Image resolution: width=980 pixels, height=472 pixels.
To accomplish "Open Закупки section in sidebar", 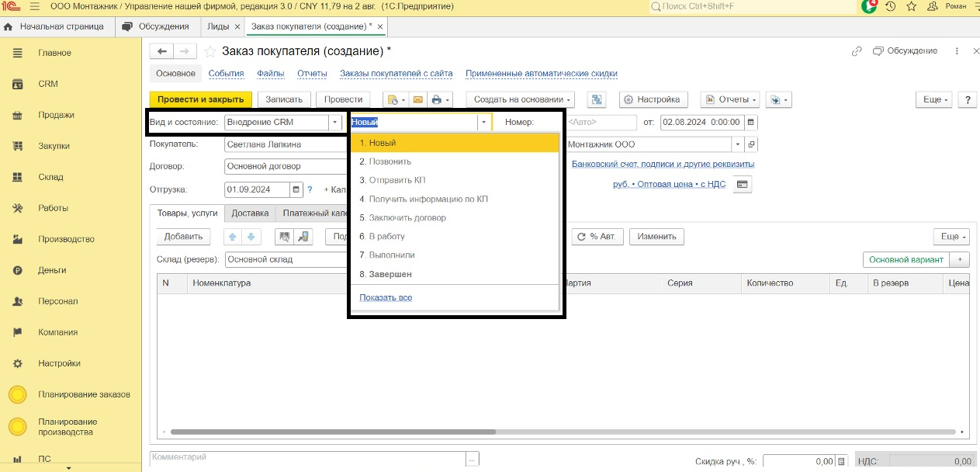I will coord(54,146).
